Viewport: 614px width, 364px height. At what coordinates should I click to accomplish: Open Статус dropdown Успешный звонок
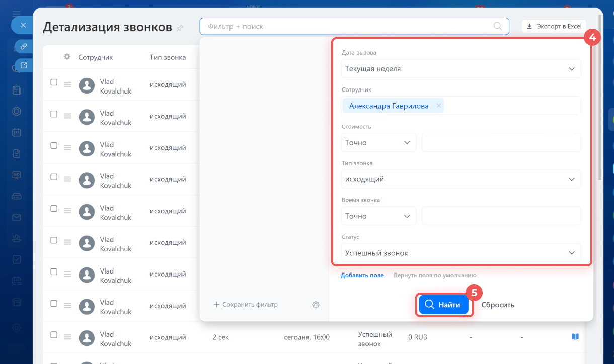pos(460,253)
